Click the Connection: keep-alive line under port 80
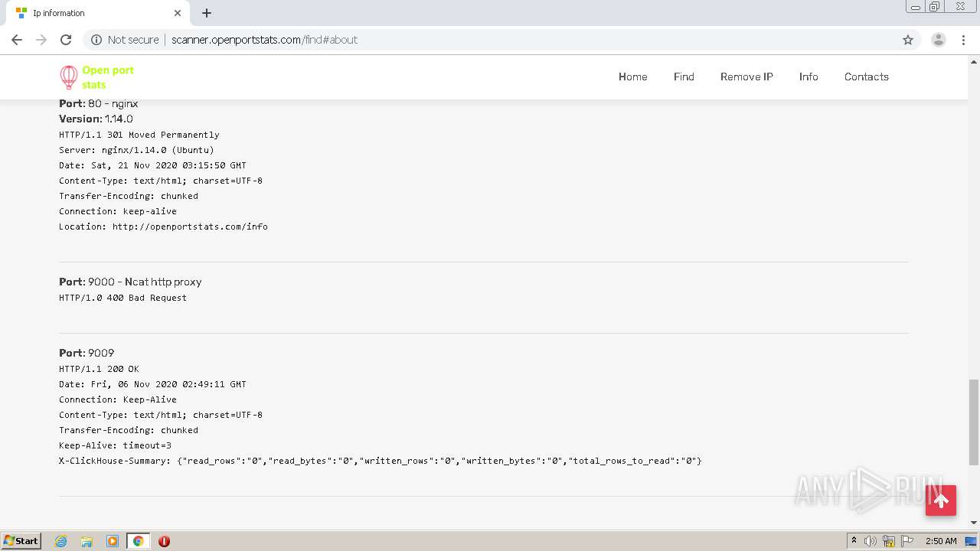The width and height of the screenshot is (980, 551). click(x=118, y=211)
